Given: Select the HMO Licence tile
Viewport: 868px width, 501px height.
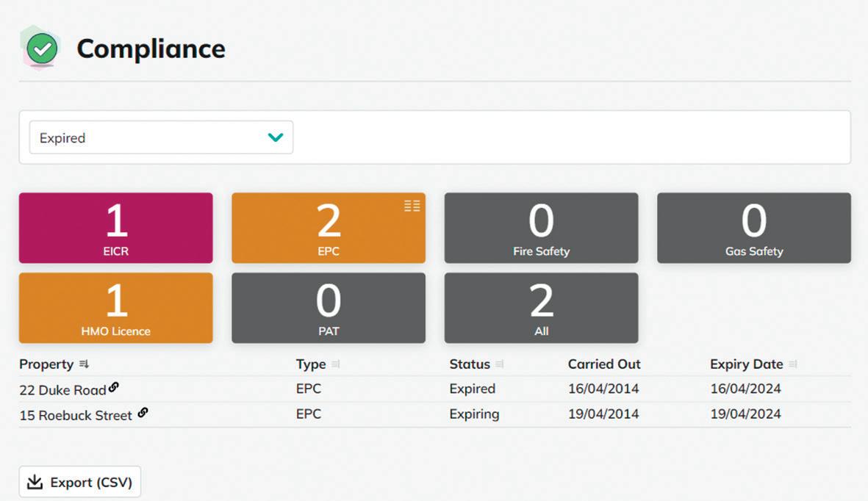Looking at the screenshot, I should [115, 308].
